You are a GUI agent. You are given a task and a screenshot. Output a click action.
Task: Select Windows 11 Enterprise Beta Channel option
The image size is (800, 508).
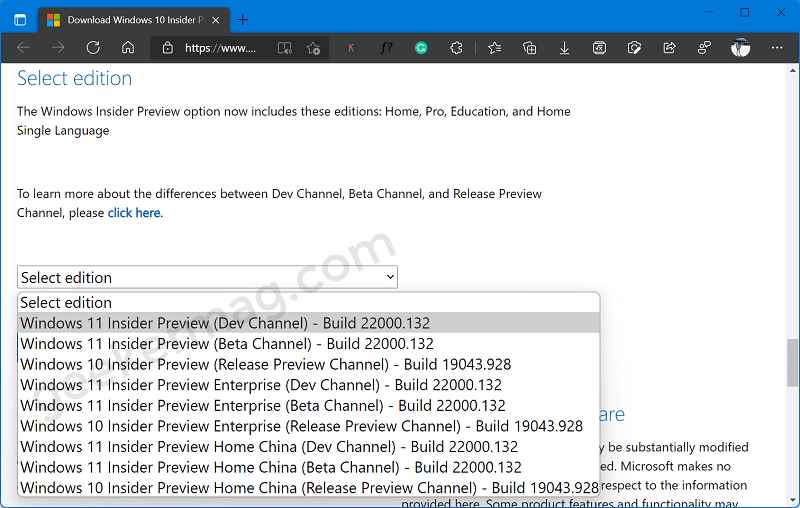point(309,405)
